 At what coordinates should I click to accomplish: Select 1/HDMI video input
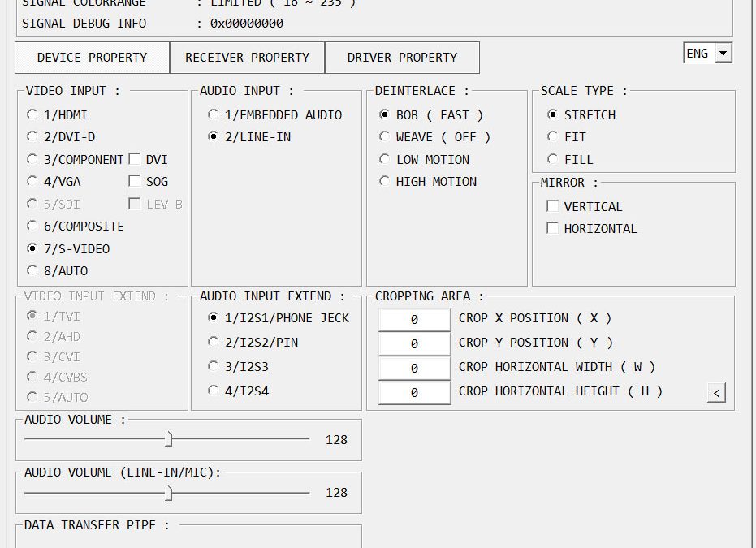(32, 115)
